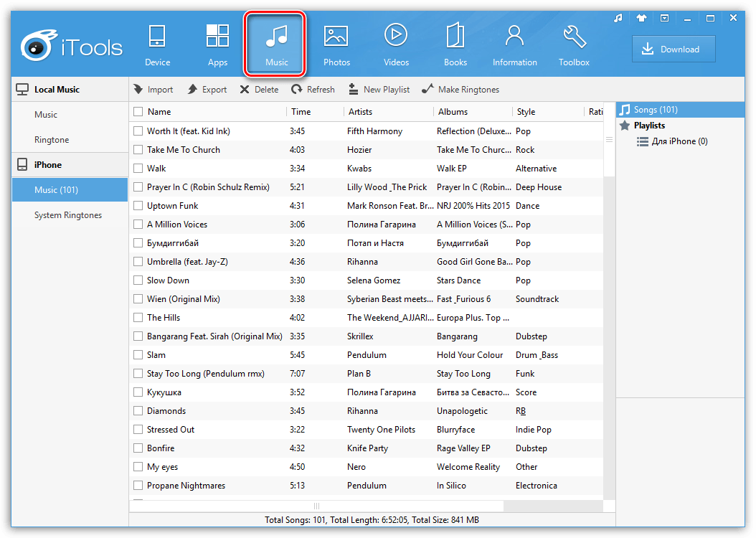Image resolution: width=756 pixels, height=538 pixels.
Task: Select Для iPhone playlist in tree
Action: 679,141
